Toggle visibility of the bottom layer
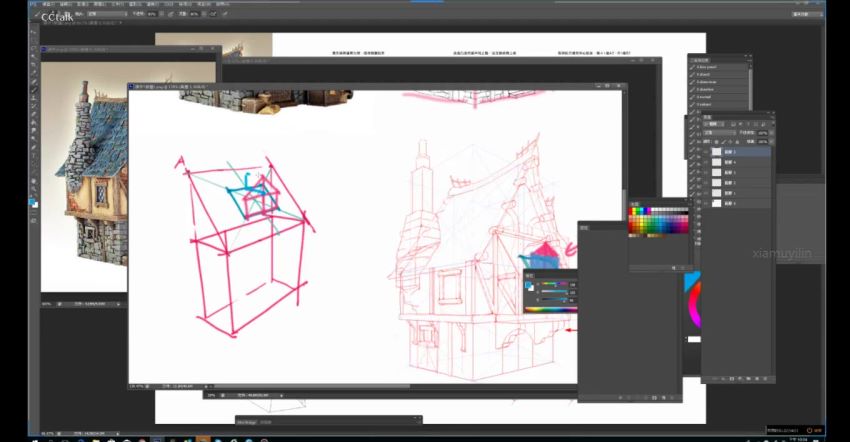This screenshot has width=850, height=442. [x=707, y=203]
